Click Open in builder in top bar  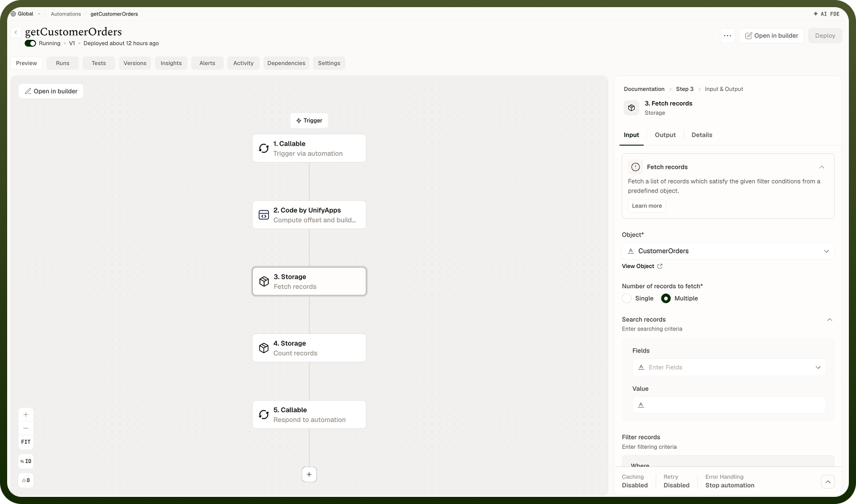[x=772, y=36]
